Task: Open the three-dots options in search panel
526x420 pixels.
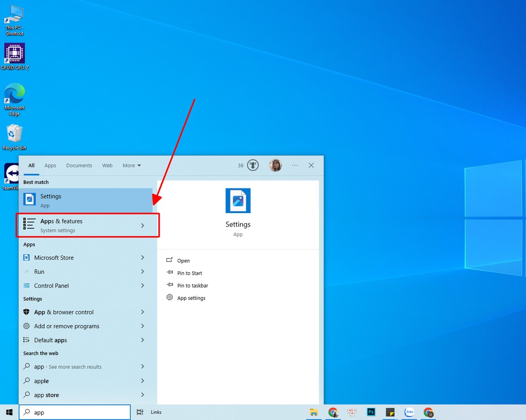Action: click(295, 165)
